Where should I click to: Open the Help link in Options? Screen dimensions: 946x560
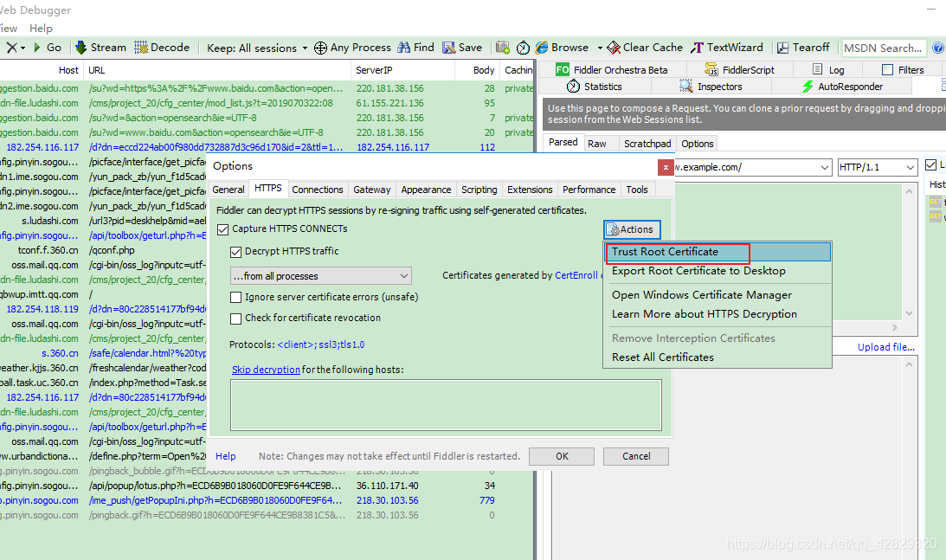tap(226, 456)
